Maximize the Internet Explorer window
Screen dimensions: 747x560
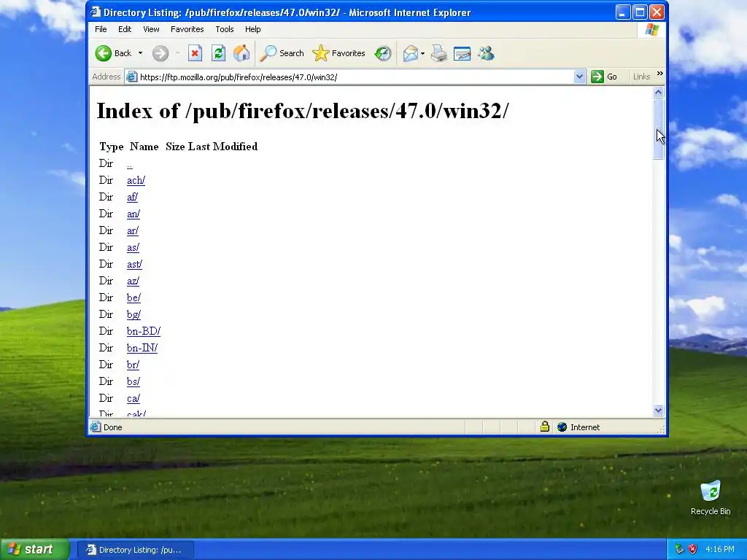pyautogui.click(x=640, y=12)
